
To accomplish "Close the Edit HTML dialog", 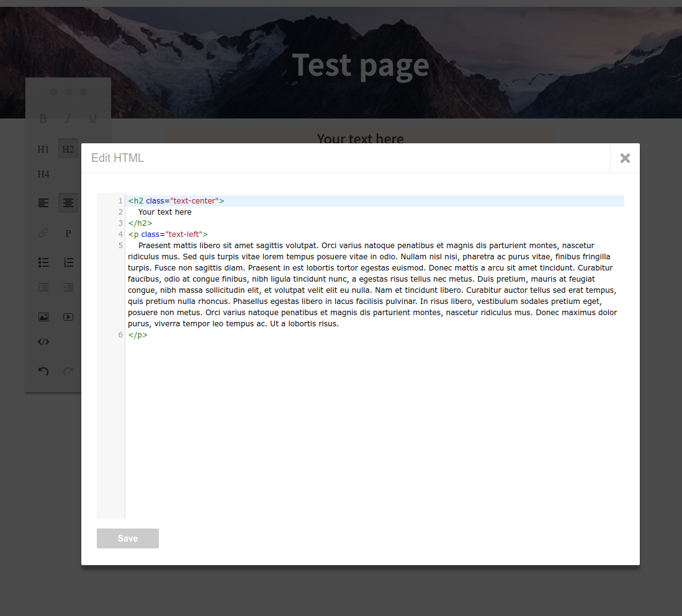I will point(625,158).
